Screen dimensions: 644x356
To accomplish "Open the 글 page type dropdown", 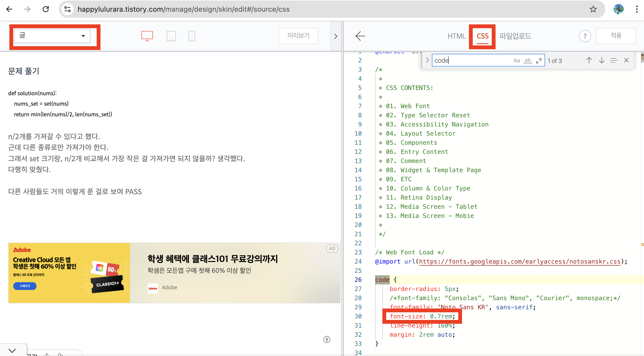I will pyautogui.click(x=52, y=36).
